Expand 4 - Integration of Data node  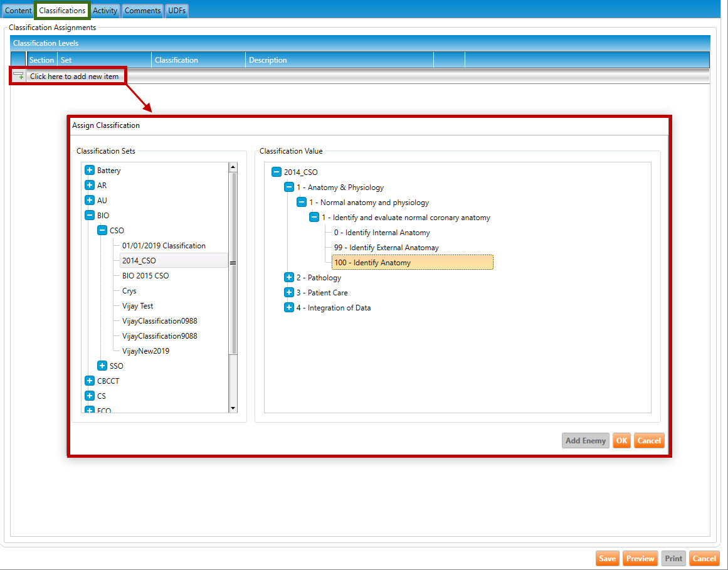pyautogui.click(x=289, y=308)
